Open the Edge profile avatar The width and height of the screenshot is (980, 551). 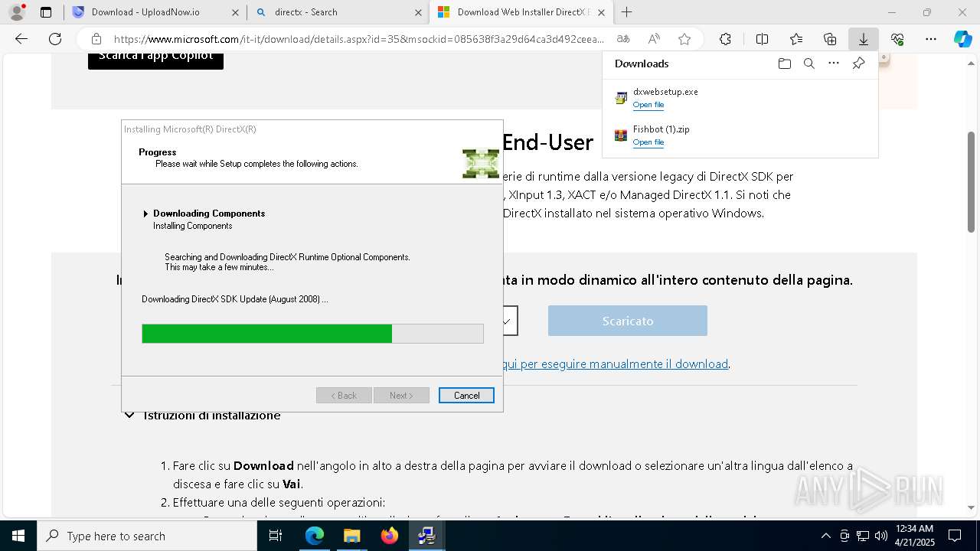click(17, 12)
